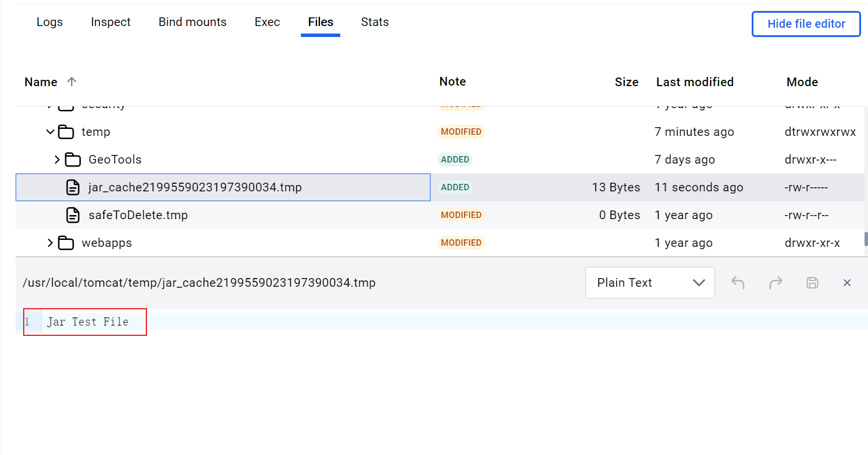
Task: Switch to the Stats tab
Action: (374, 23)
